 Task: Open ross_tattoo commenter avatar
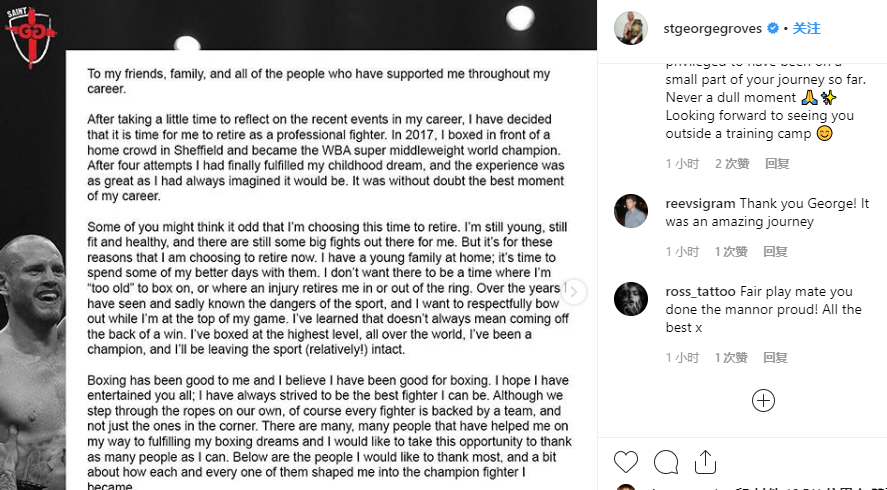(631, 299)
